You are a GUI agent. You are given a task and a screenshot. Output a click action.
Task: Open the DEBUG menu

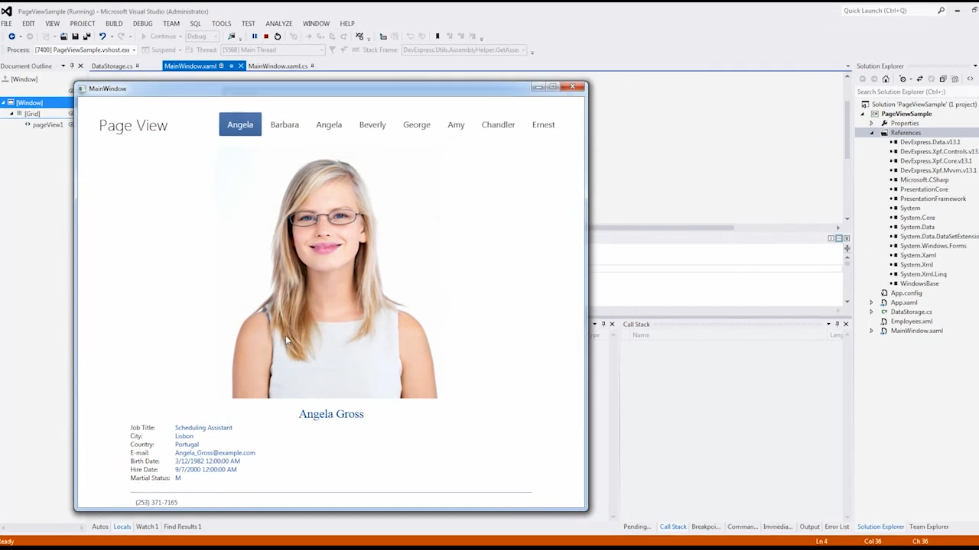pos(142,24)
